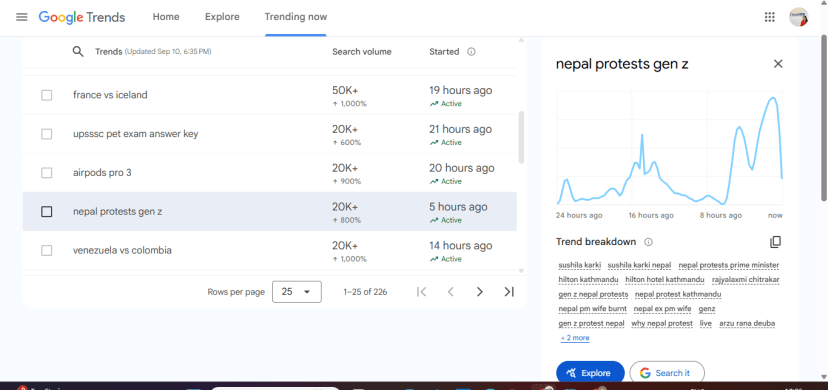828x390 pixels.
Task: Open nepal protests prime minister query
Action: click(x=729, y=265)
